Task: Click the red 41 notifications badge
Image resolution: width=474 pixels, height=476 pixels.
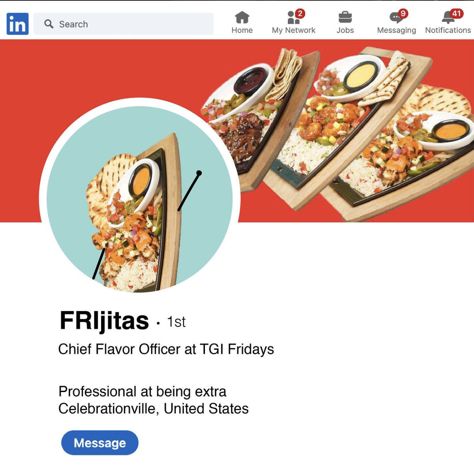Action: coord(456,13)
